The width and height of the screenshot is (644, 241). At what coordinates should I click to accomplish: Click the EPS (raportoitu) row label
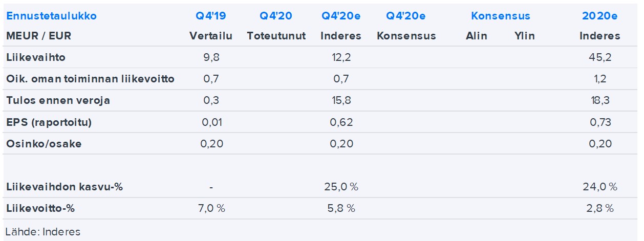click(x=49, y=122)
